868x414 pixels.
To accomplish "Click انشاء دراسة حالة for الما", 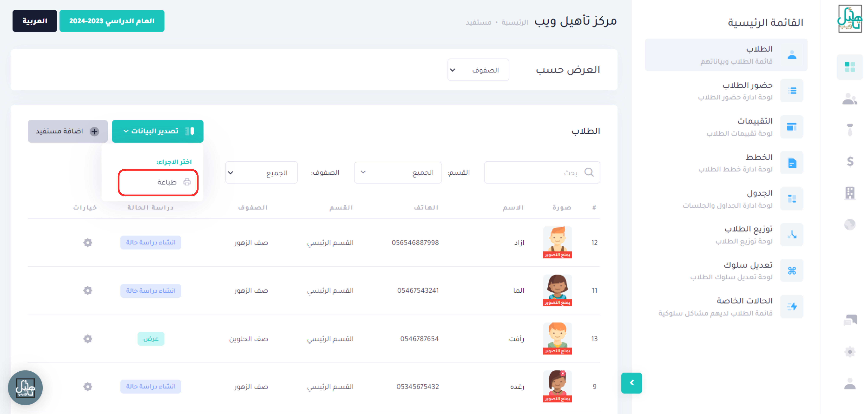I will pyautogui.click(x=151, y=290).
